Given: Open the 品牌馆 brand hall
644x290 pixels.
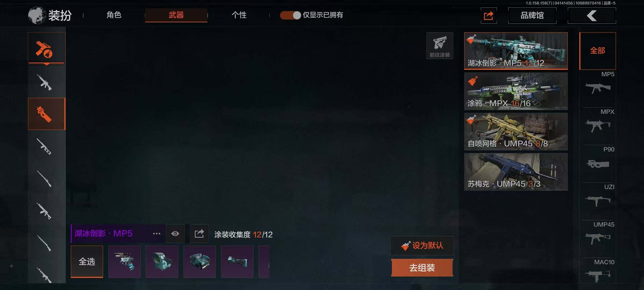Looking at the screenshot, I should (x=532, y=16).
